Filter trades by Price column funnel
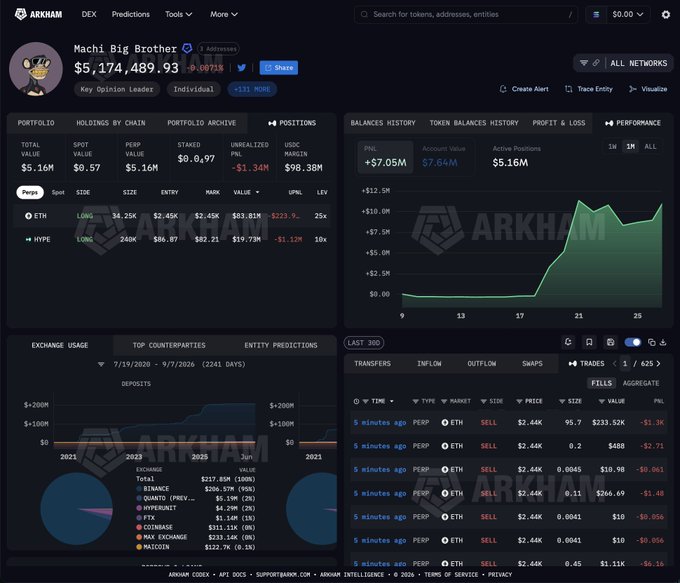Image resolution: width=680 pixels, height=583 pixels. click(x=519, y=401)
